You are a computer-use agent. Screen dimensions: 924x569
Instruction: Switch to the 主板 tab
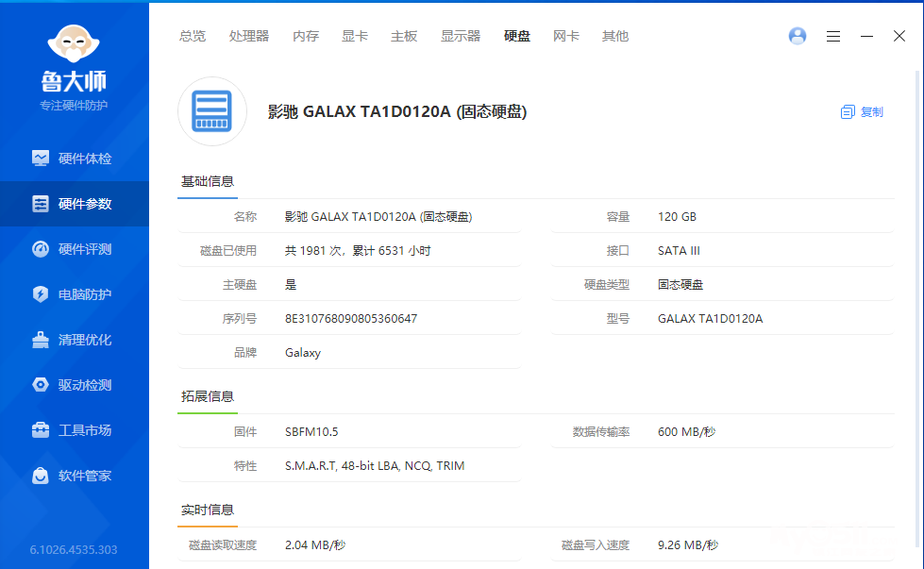[x=404, y=36]
